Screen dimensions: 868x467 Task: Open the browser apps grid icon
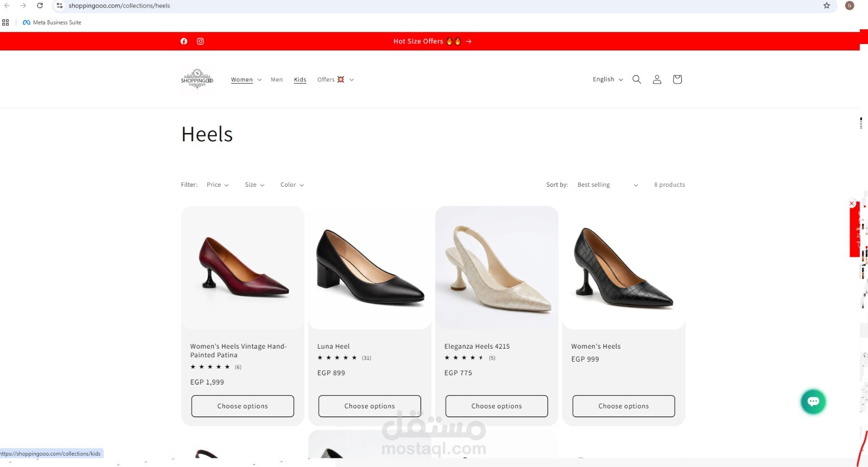[x=5, y=22]
